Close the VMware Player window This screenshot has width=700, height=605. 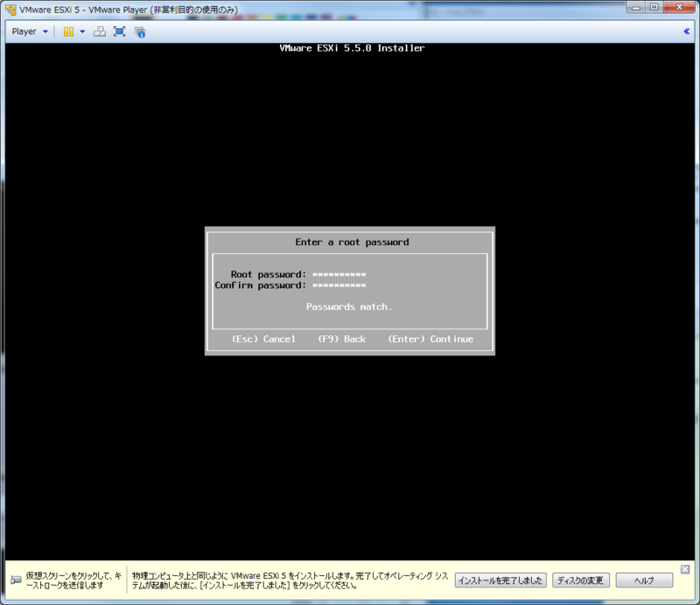tap(679, 7)
